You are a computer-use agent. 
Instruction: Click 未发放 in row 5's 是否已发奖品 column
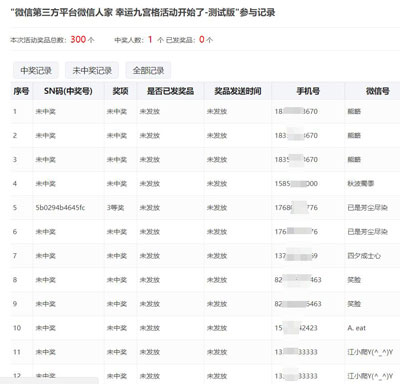coord(150,208)
